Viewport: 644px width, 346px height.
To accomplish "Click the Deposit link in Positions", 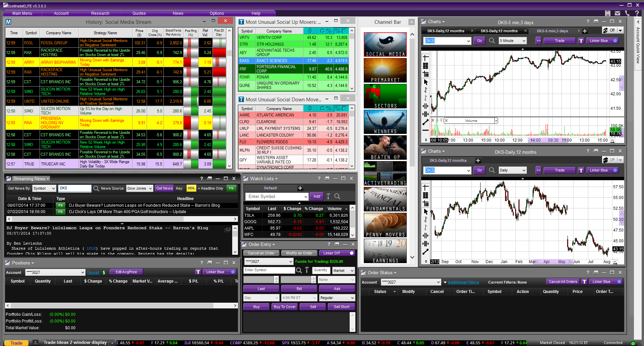I will point(93,273).
